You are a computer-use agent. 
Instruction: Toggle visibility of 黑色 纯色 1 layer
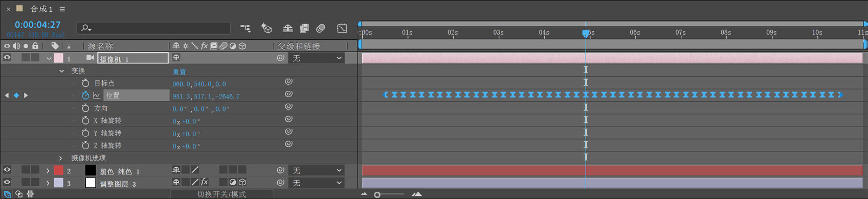click(x=7, y=170)
